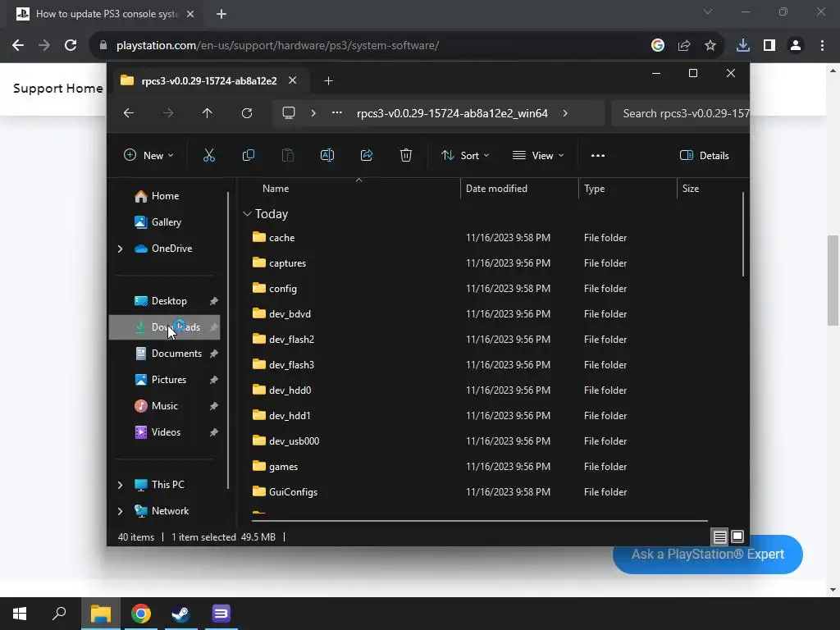Open Steam from the taskbar
Screen dimensions: 840x630
click(180, 614)
